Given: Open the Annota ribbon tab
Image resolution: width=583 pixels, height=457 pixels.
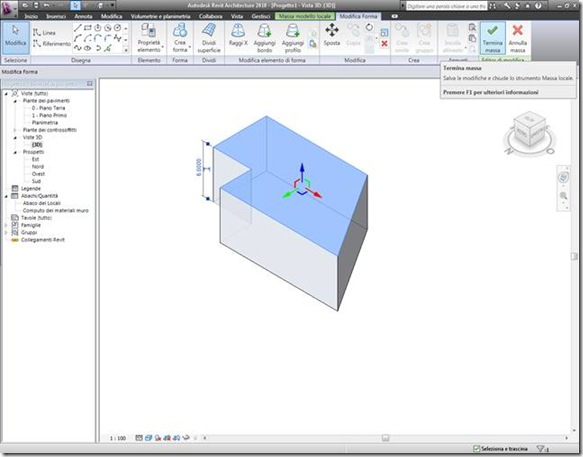Looking at the screenshot, I should (x=83, y=16).
